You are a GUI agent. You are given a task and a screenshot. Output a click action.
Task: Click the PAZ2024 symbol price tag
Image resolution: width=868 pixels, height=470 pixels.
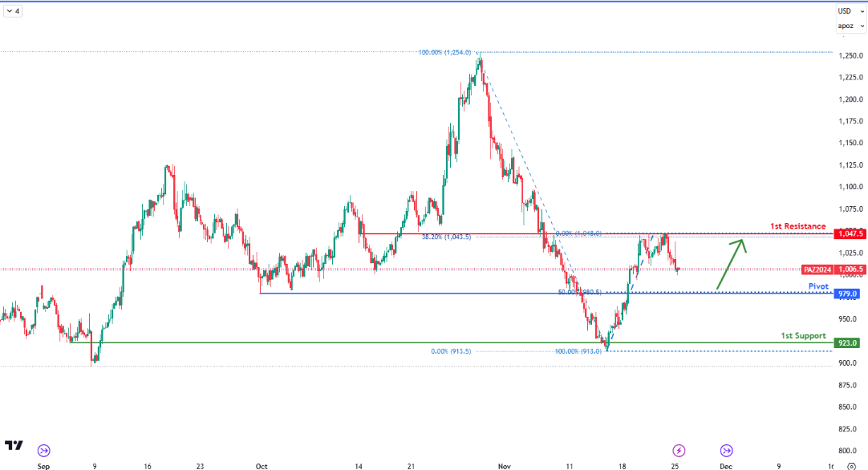[817, 269]
